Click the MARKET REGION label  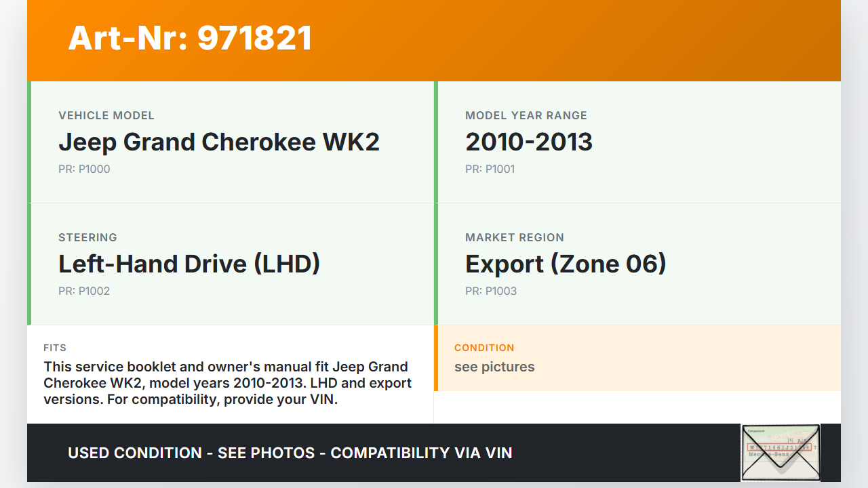click(515, 238)
